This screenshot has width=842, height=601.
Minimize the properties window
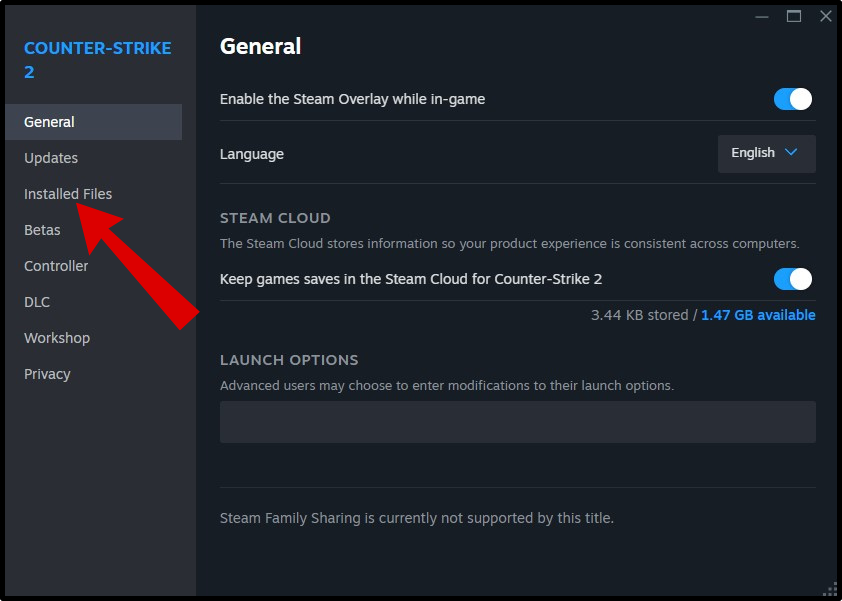762,16
